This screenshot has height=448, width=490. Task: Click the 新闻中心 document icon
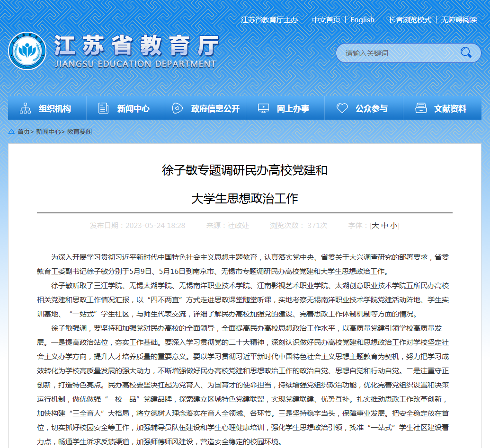point(103,108)
